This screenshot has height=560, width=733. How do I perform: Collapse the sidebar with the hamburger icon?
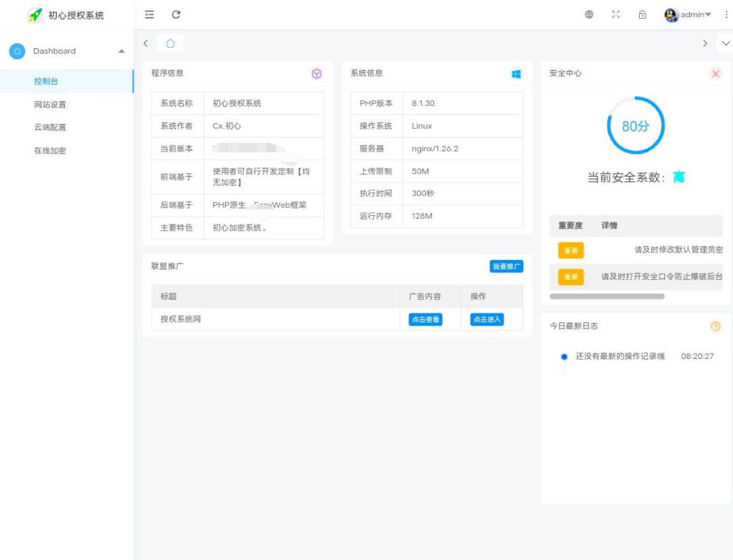point(148,14)
